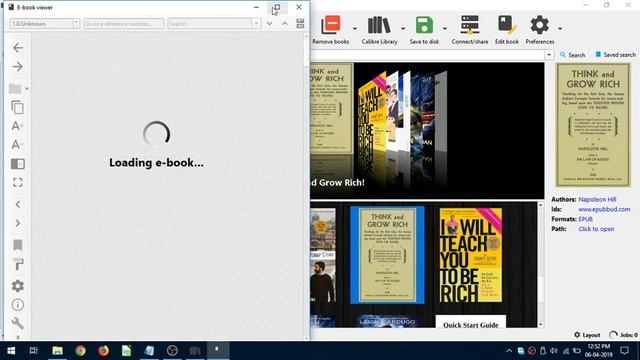
Task: Decrease font size in viewer
Action: (17, 144)
